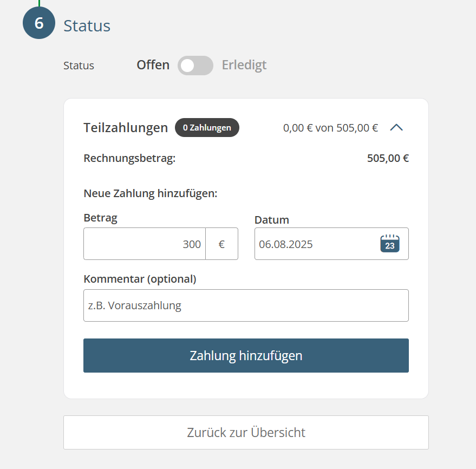This screenshot has width=476, height=469.
Task: Toggle the status switch to Erledigt
Action: (195, 66)
